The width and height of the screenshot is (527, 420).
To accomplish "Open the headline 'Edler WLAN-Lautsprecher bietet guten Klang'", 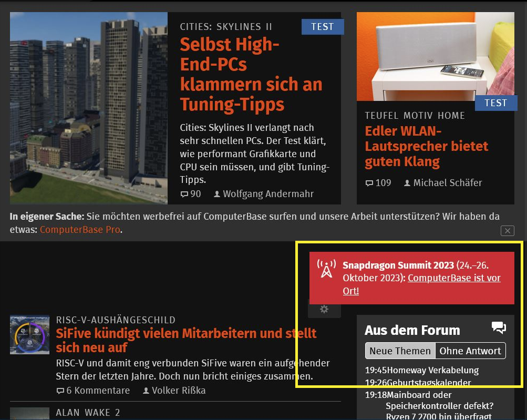I will click(426, 146).
